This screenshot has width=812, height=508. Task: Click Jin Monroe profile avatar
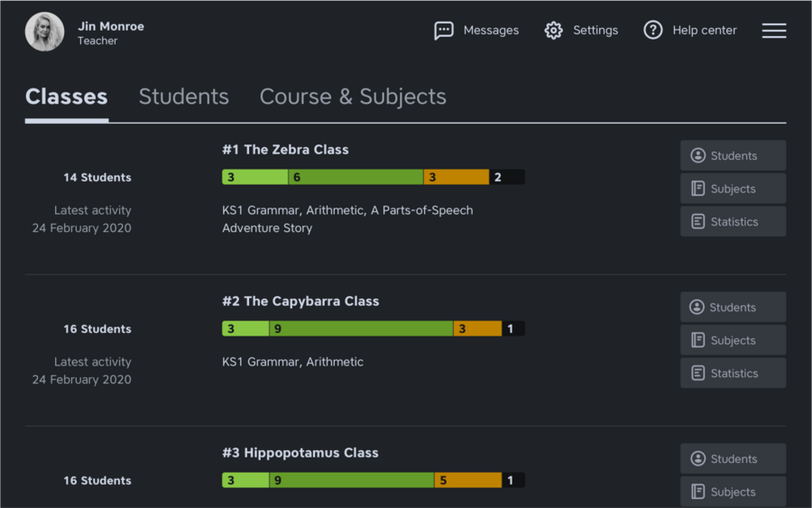[x=44, y=32]
